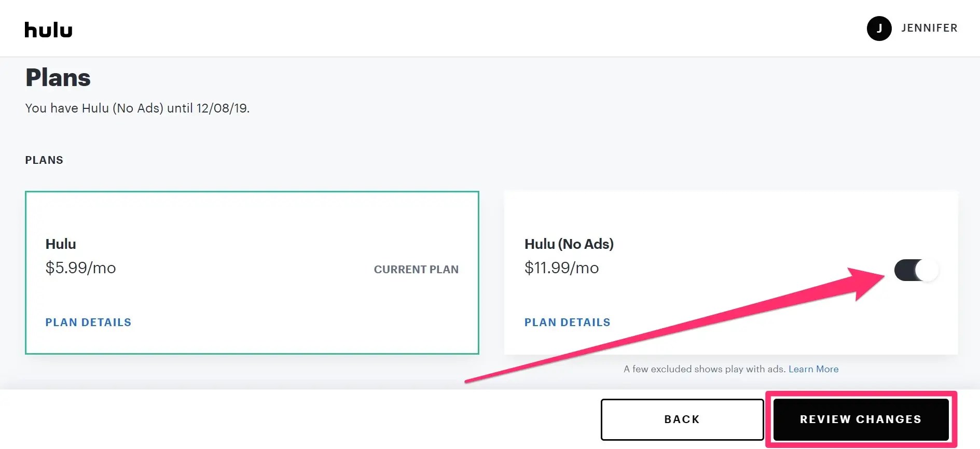Click the Hulu logo
Image resolution: width=980 pixels, height=449 pixels.
[48, 30]
